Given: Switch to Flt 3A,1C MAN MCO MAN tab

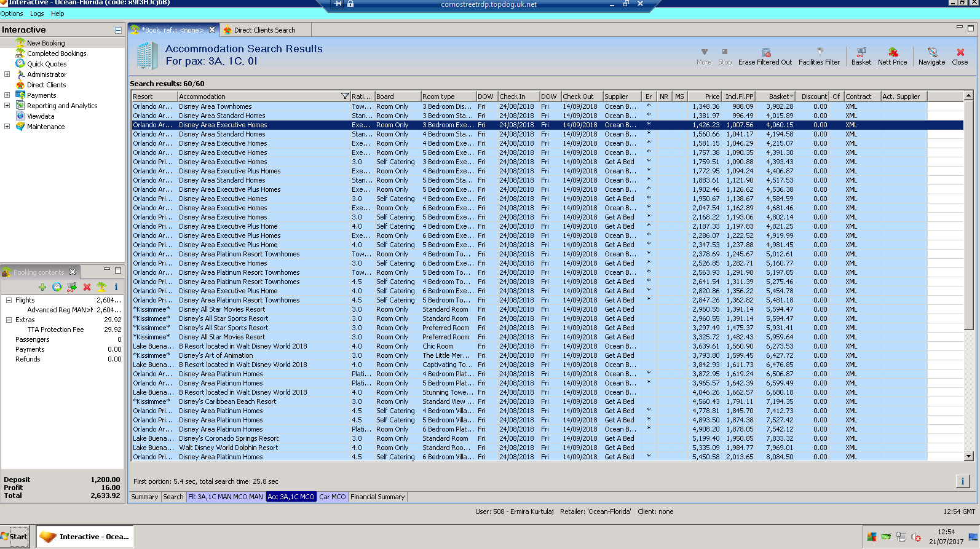Looking at the screenshot, I should coord(226,497).
